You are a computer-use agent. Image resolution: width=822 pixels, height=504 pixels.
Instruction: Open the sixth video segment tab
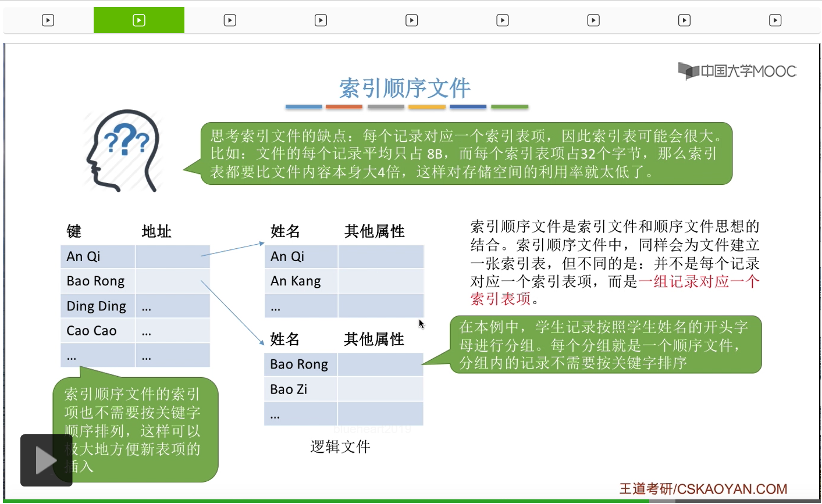(503, 20)
